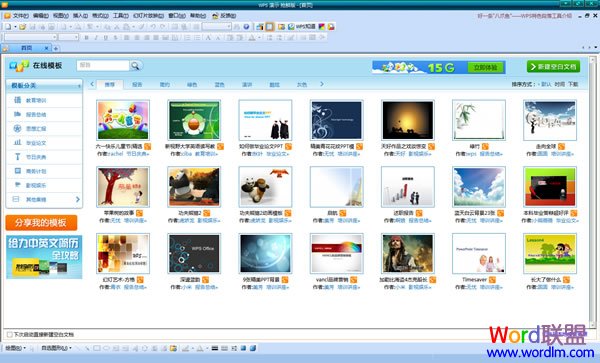
Task: Click the Italic formatting icon
Action: tap(96, 37)
